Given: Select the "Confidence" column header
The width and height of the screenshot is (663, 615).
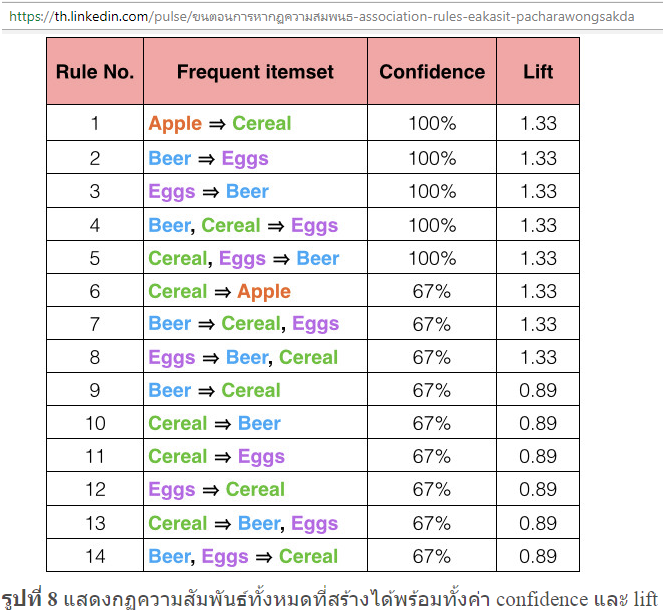Looking at the screenshot, I should click(432, 72).
